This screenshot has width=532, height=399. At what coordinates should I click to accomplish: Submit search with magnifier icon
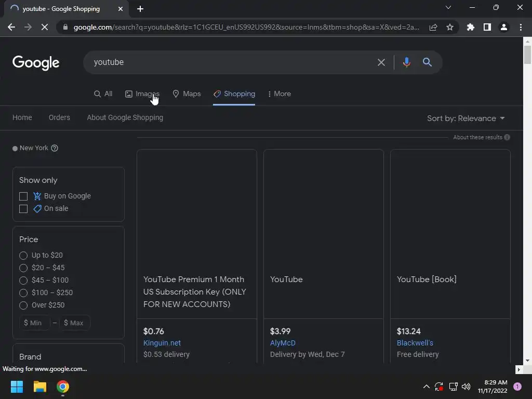coord(427,62)
